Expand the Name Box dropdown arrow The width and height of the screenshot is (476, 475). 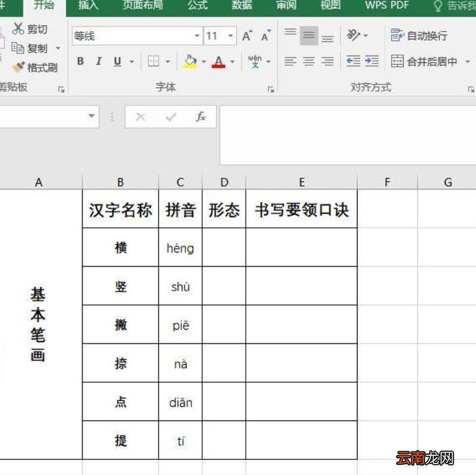coord(91,116)
